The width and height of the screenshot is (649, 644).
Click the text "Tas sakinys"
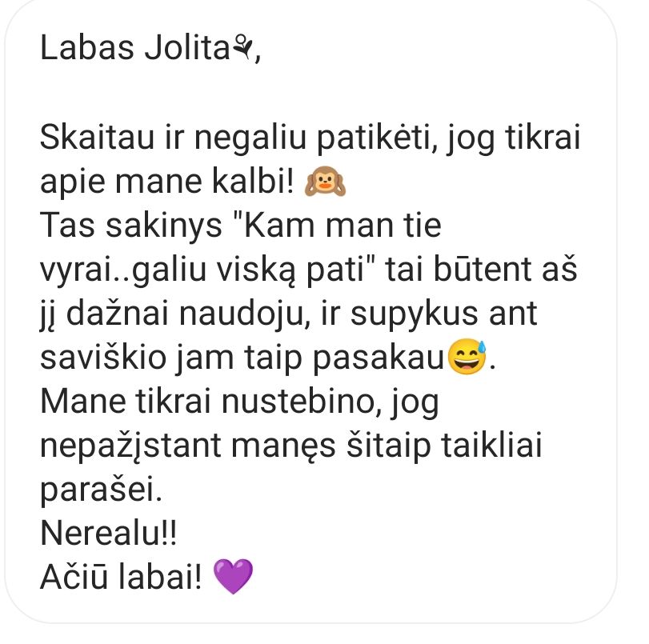point(131,226)
